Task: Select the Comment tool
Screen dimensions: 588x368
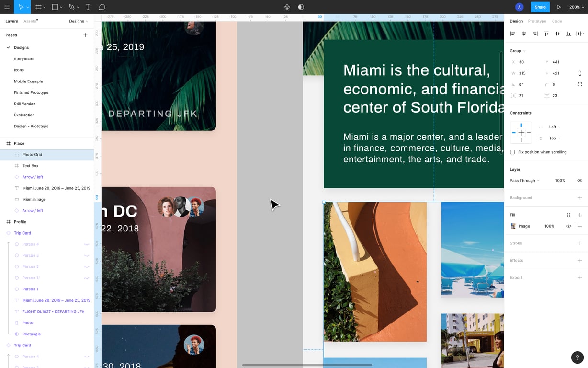Action: pyautogui.click(x=102, y=7)
